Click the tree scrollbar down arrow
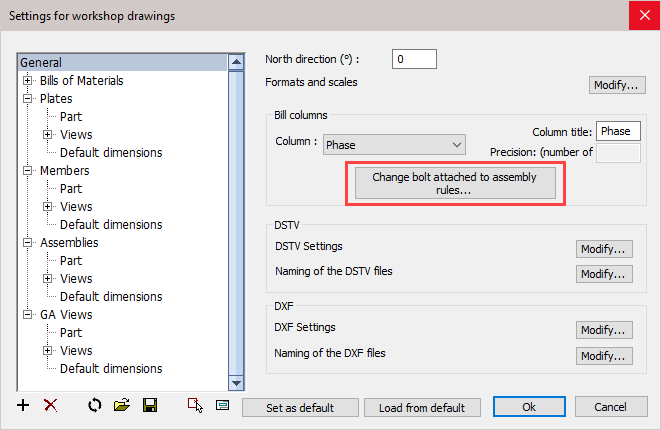 pyautogui.click(x=237, y=383)
